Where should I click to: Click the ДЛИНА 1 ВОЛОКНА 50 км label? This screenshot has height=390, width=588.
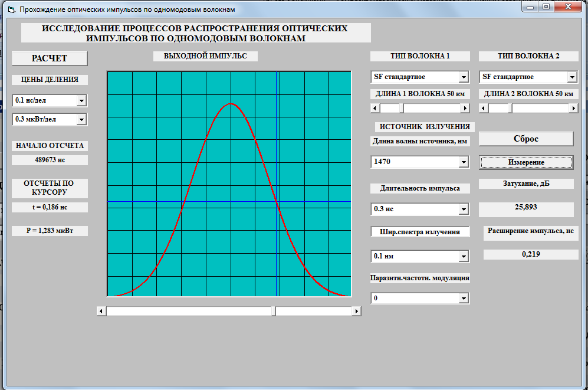(x=420, y=94)
